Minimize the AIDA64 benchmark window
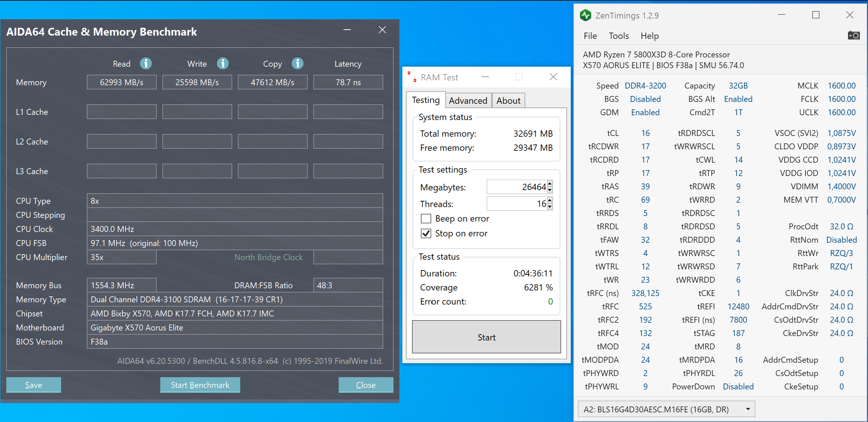This screenshot has width=868, height=422. [x=347, y=30]
